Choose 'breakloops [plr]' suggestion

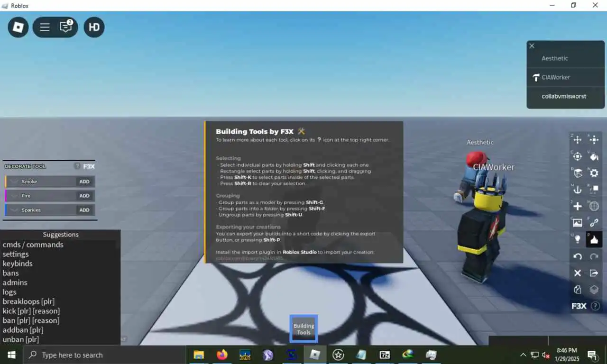click(x=28, y=301)
